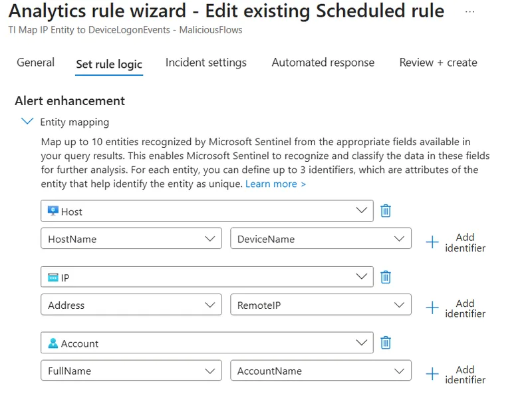Image resolution: width=532 pixels, height=398 pixels.
Task: Click plus icon next to DeviceName
Action: (x=432, y=242)
